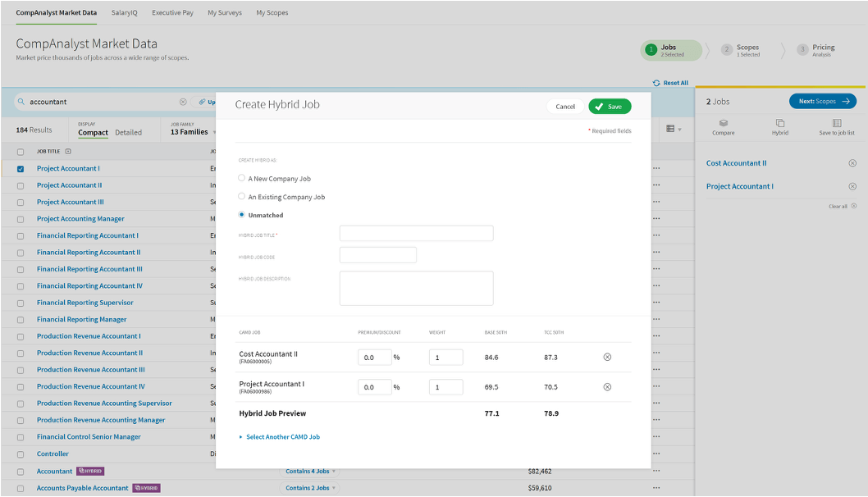This screenshot has height=497, width=868.
Task: Expand Select Another CAMD Job
Action: pos(280,436)
